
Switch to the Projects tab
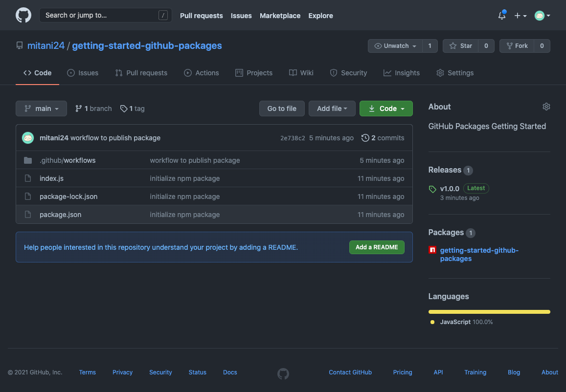pyautogui.click(x=254, y=73)
